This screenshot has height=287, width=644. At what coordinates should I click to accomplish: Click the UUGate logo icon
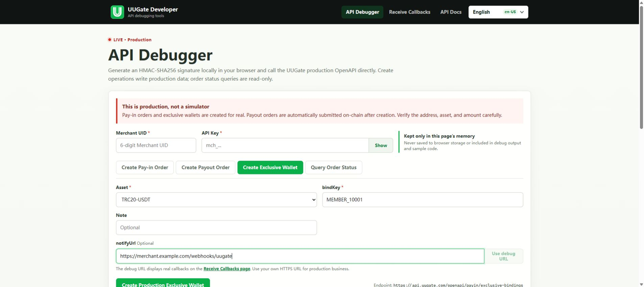(x=117, y=12)
